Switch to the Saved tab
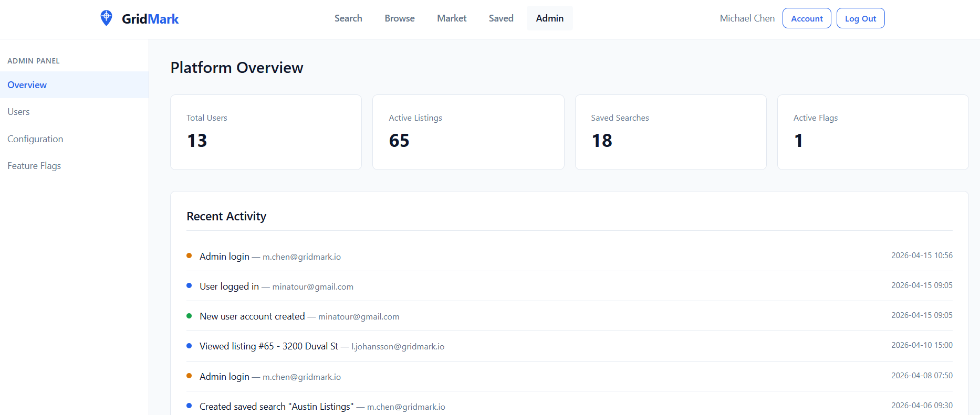This screenshot has height=415, width=980. 501,18
